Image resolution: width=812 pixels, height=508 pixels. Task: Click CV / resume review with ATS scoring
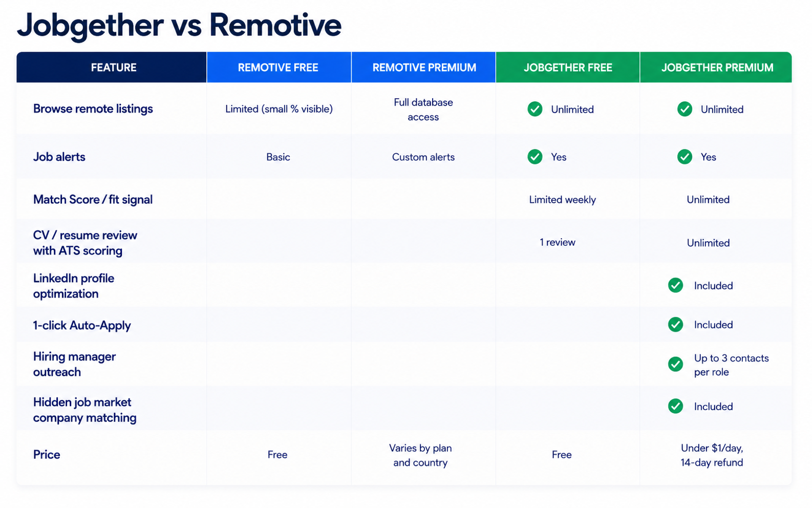point(85,243)
